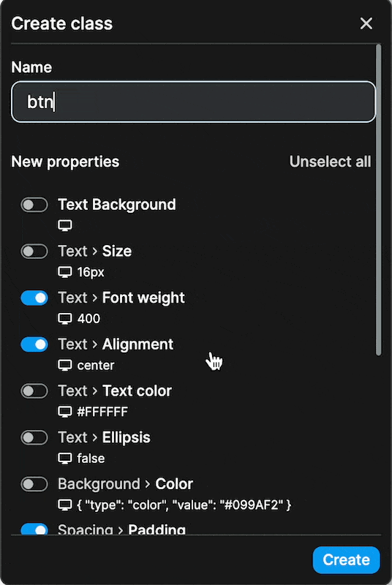This screenshot has width=392, height=585.
Task: Click the desktop icon beside the color JSON value
Action: (65, 505)
